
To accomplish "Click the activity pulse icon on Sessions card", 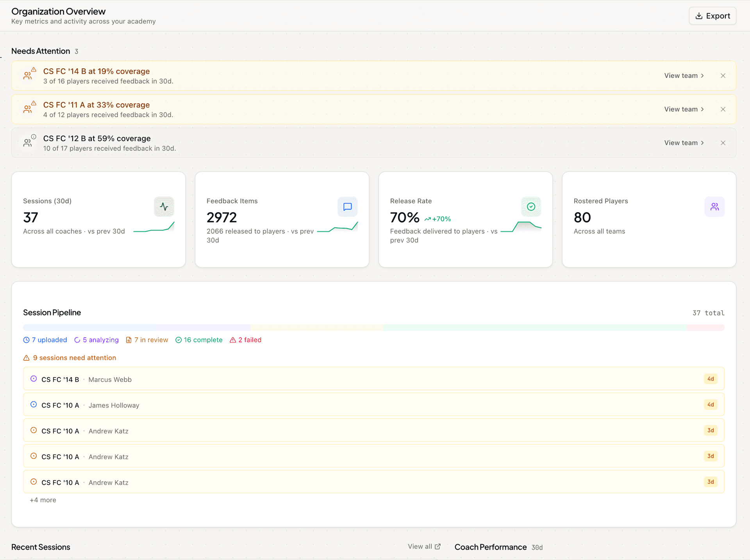I will coord(164,207).
